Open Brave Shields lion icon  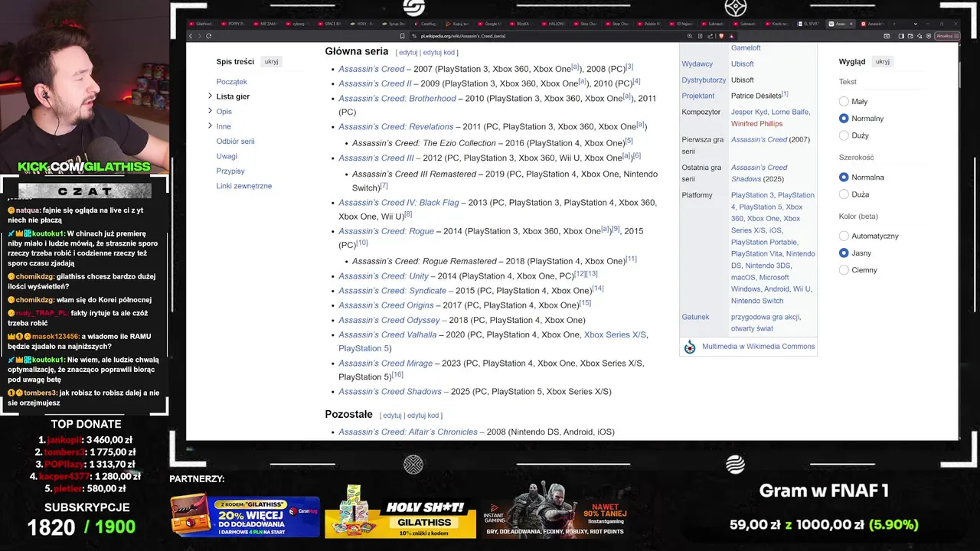pos(721,36)
